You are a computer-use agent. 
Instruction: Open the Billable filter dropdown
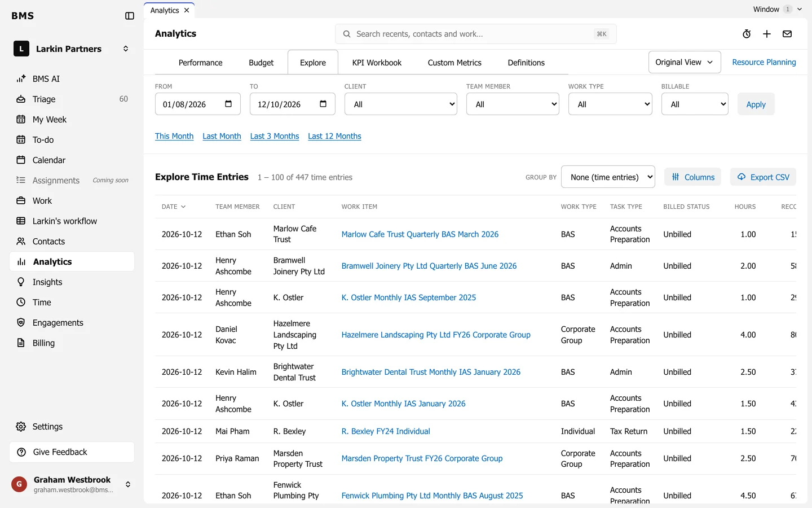[x=695, y=104]
